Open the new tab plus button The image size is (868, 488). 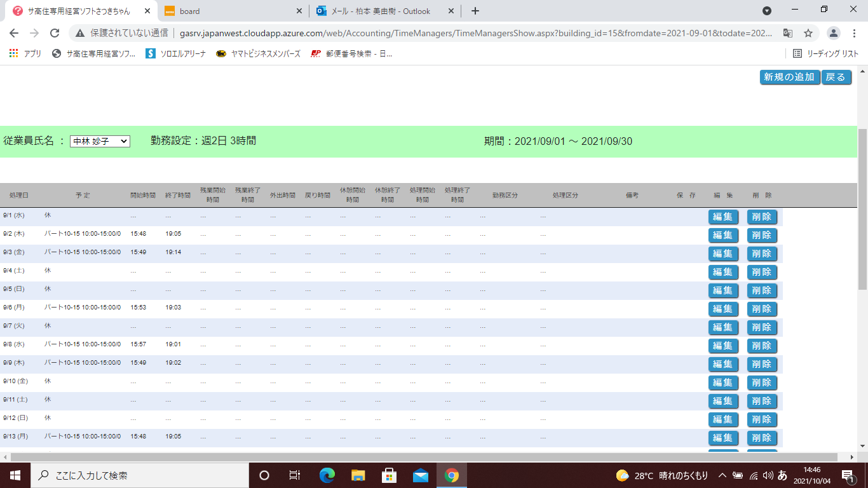click(x=475, y=11)
